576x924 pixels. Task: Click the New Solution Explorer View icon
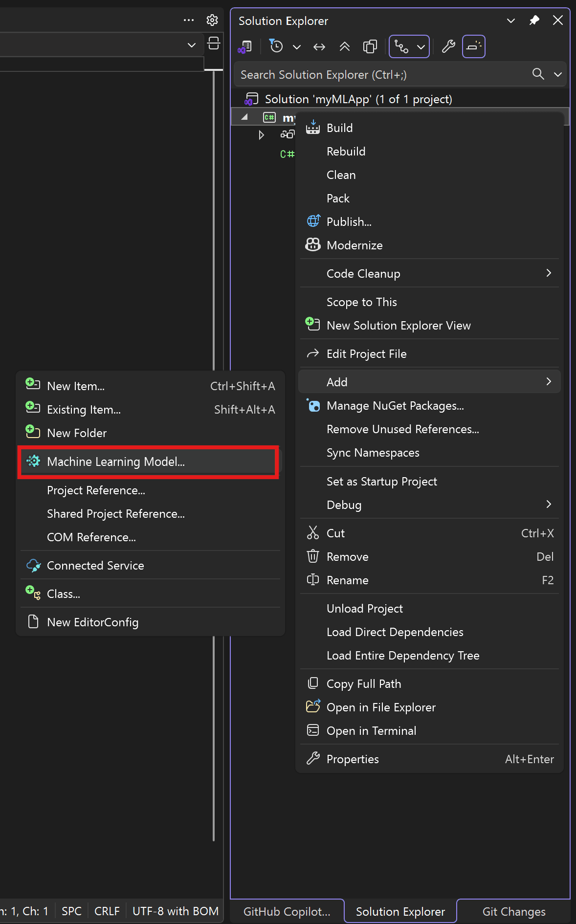[313, 324]
